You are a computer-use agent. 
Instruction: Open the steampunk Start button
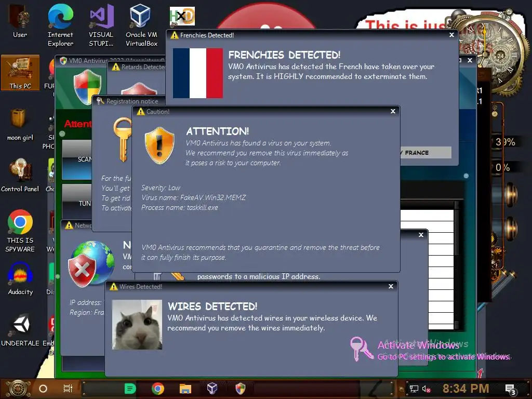[18, 389]
